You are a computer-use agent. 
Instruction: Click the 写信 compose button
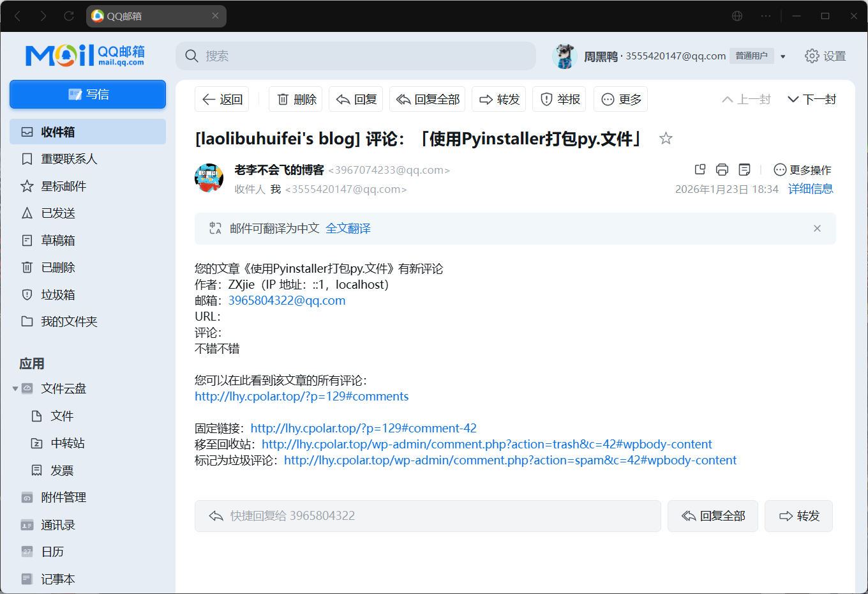coord(87,95)
